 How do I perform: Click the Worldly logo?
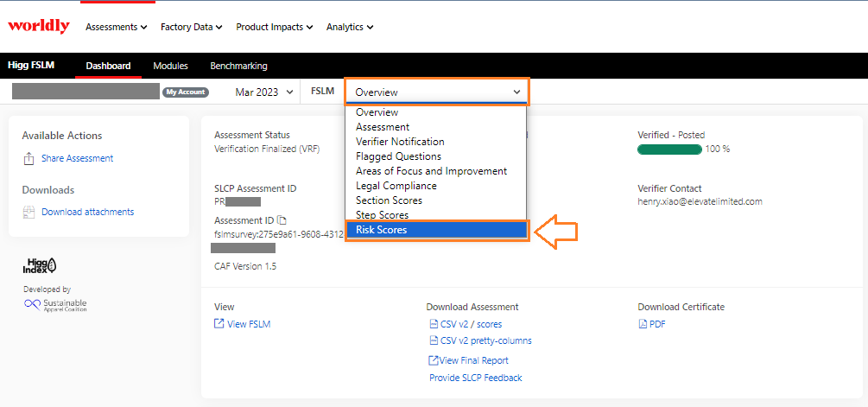[x=39, y=26]
